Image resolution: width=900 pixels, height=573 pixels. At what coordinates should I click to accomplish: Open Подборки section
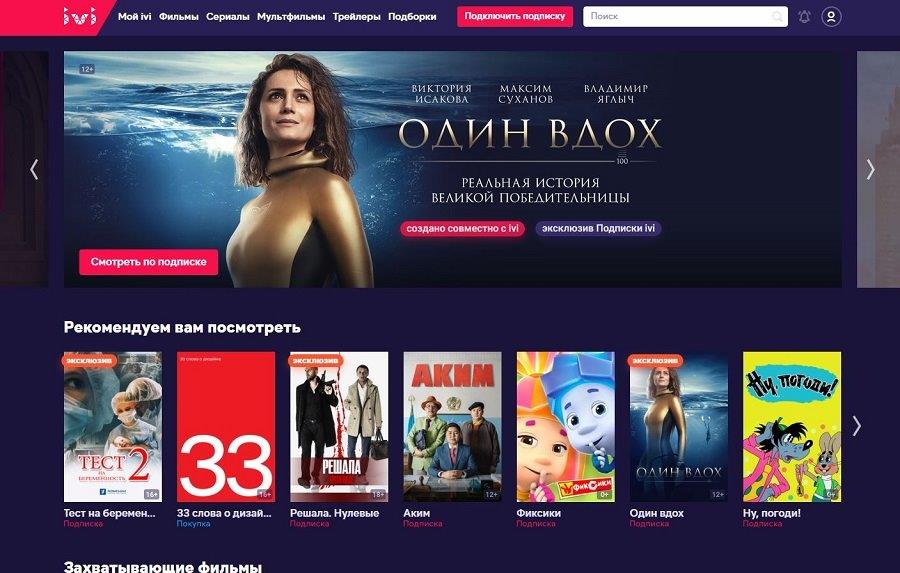tap(412, 17)
